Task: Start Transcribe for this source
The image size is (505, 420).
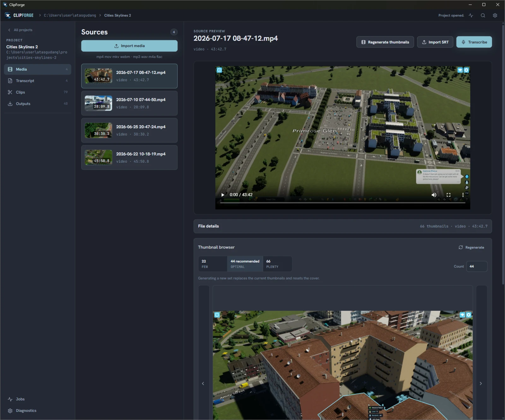Action: (x=474, y=42)
